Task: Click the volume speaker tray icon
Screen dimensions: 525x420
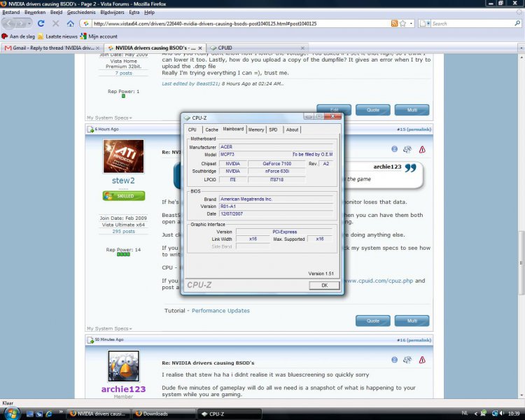Action: (x=502, y=413)
